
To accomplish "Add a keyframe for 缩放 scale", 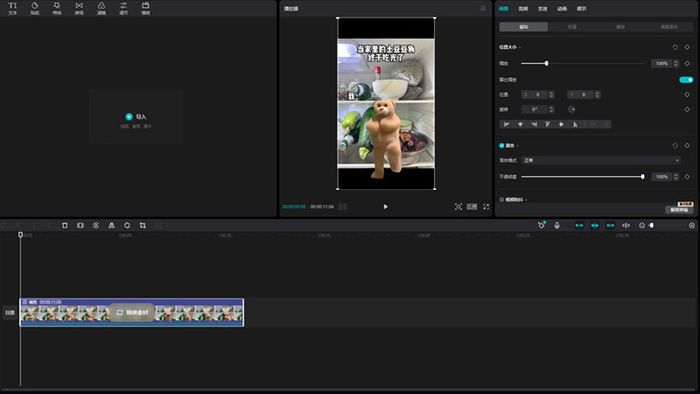I will 687,63.
